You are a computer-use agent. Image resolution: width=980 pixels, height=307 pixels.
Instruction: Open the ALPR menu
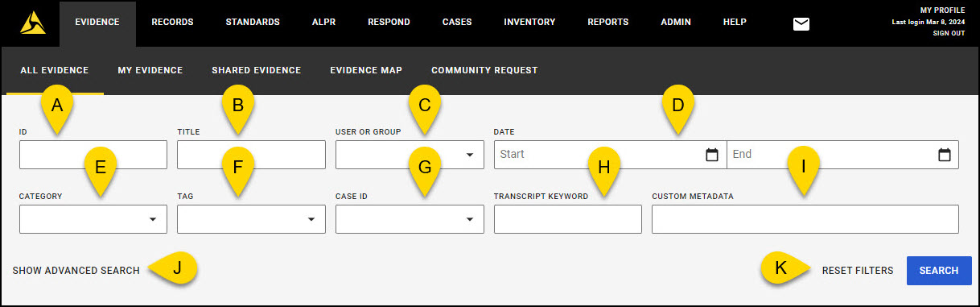tap(323, 23)
